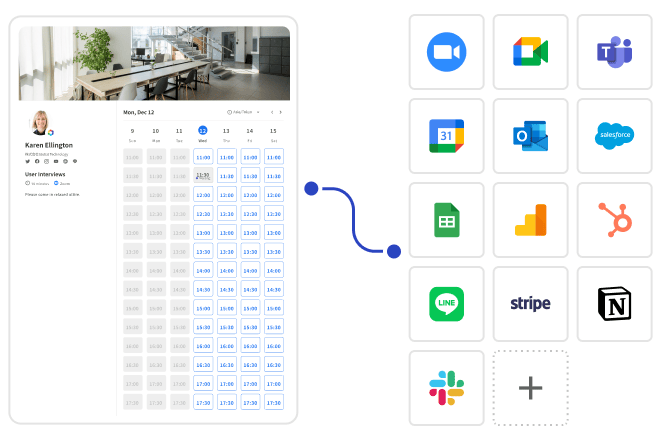Click the Stripe payment integration
The height and width of the screenshot is (440, 661).
coord(530,304)
